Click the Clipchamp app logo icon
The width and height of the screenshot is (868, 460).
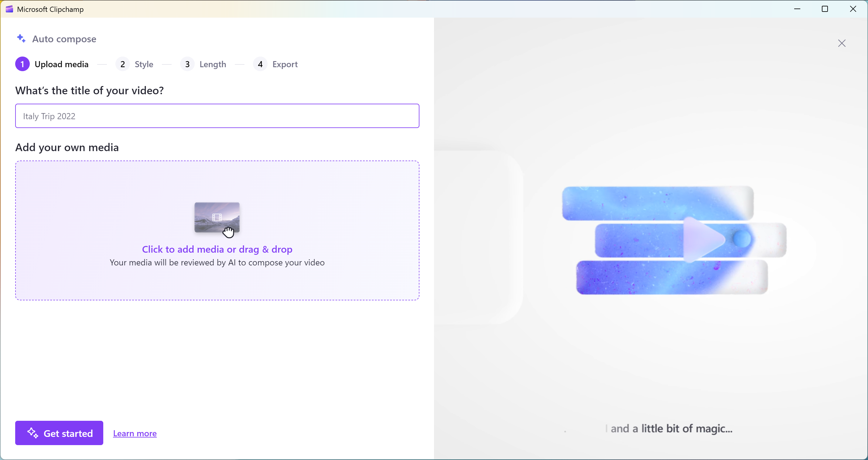coord(9,9)
